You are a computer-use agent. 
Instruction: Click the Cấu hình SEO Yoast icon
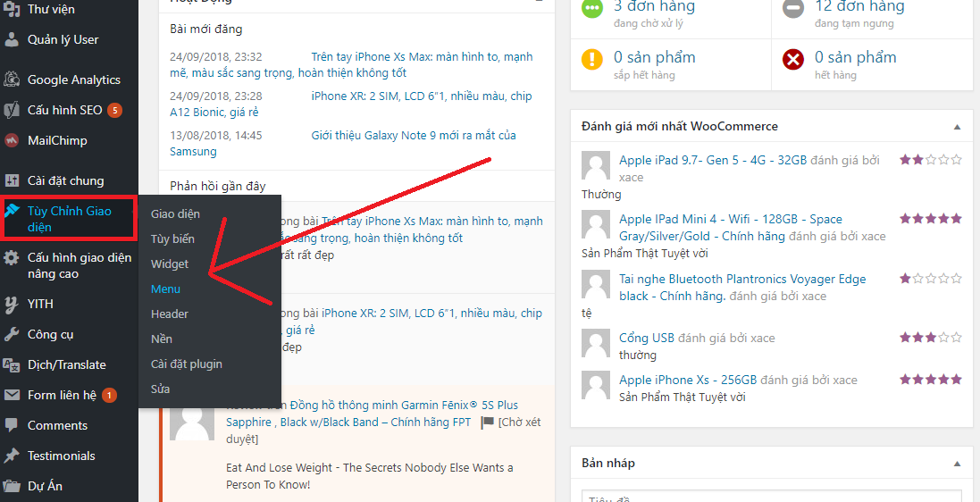click(12, 110)
